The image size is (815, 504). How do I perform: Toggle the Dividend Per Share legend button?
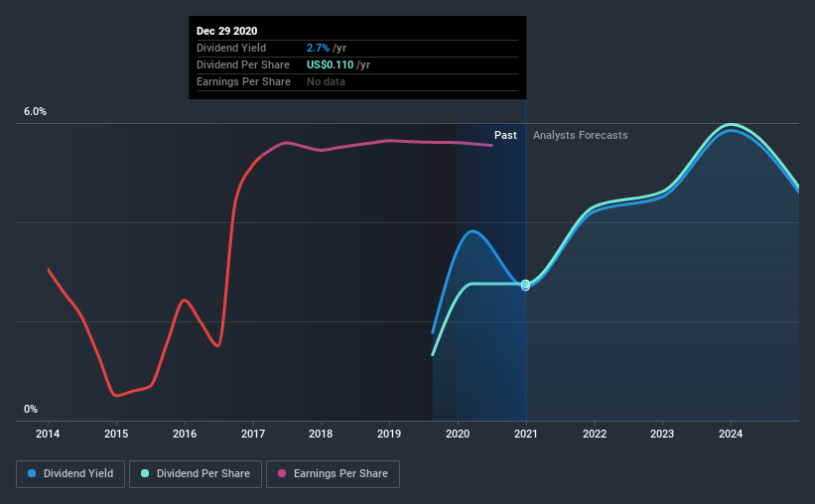coord(196,474)
